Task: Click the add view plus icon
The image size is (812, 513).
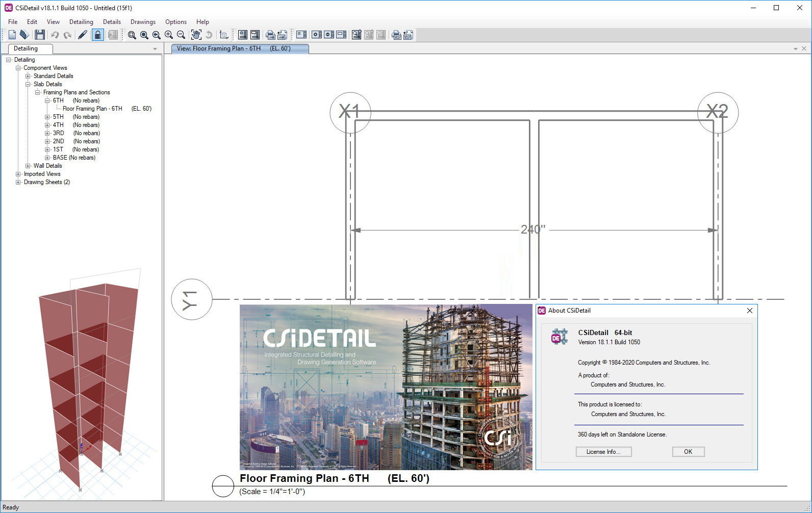Action: (317, 35)
